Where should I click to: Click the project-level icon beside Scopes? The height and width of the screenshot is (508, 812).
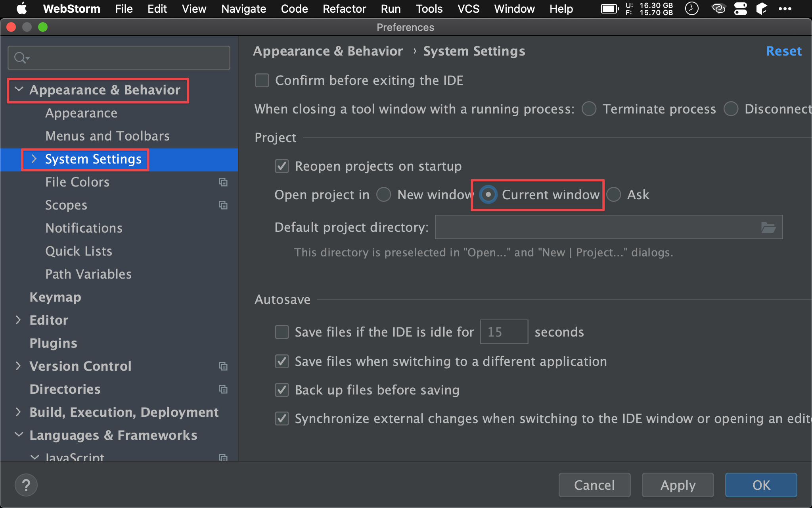[x=223, y=205]
